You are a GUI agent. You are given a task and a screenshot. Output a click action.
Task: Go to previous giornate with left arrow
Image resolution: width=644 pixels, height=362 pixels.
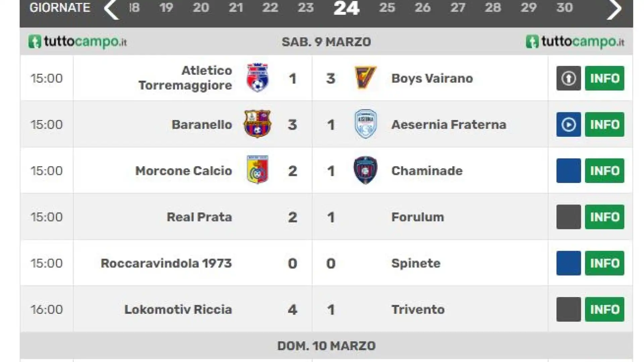click(111, 9)
